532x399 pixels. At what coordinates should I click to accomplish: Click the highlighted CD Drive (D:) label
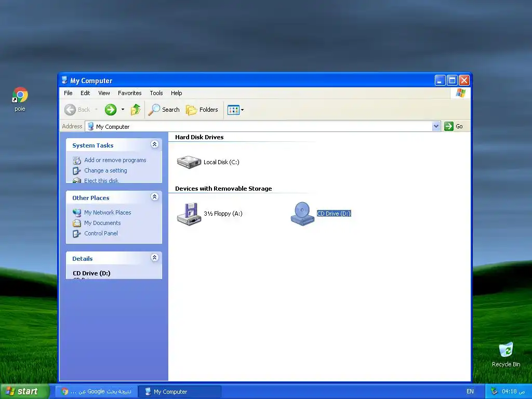(x=334, y=214)
